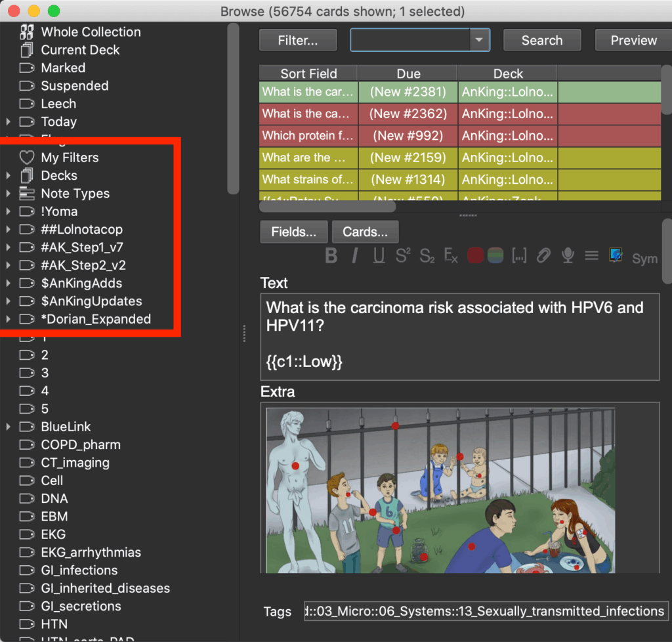Expand the #AK_Step1_v7 tag
This screenshot has height=642, width=672.
pos(9,247)
